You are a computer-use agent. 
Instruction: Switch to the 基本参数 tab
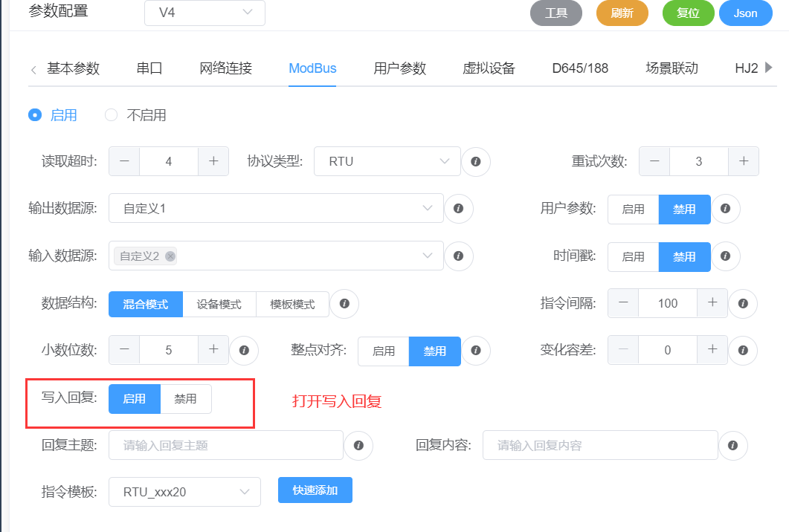(74, 68)
